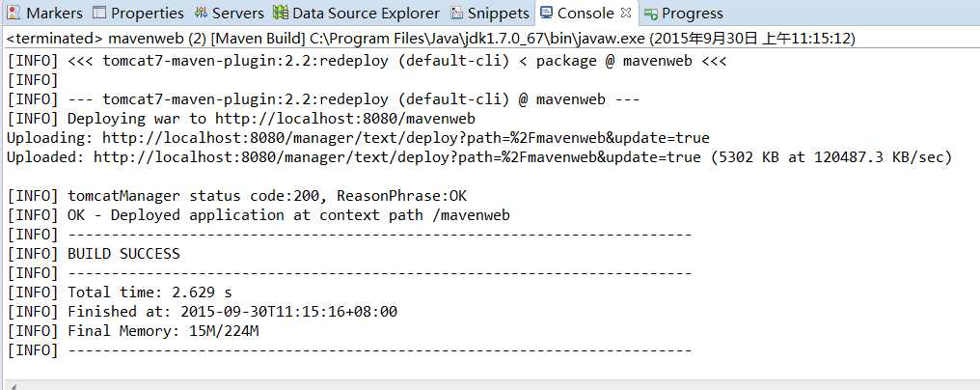Open the Properties tab
The height and width of the screenshot is (390, 980).
138,14
